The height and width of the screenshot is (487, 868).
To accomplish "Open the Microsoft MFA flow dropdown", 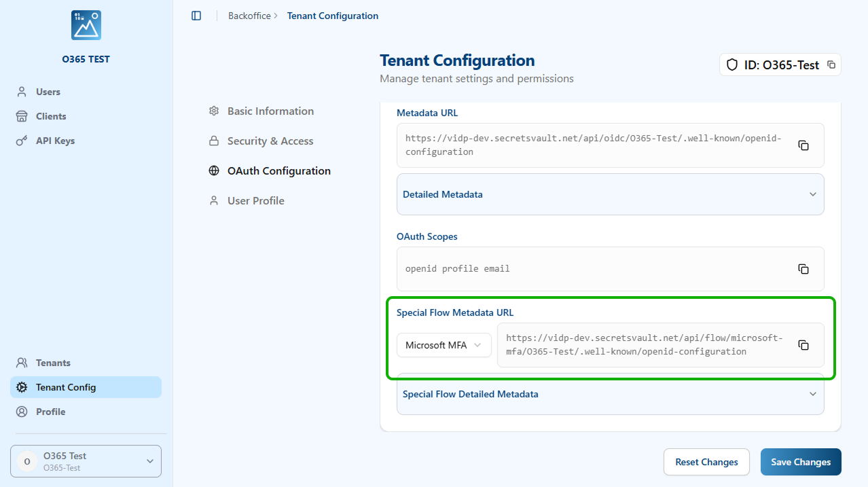I will pos(444,345).
